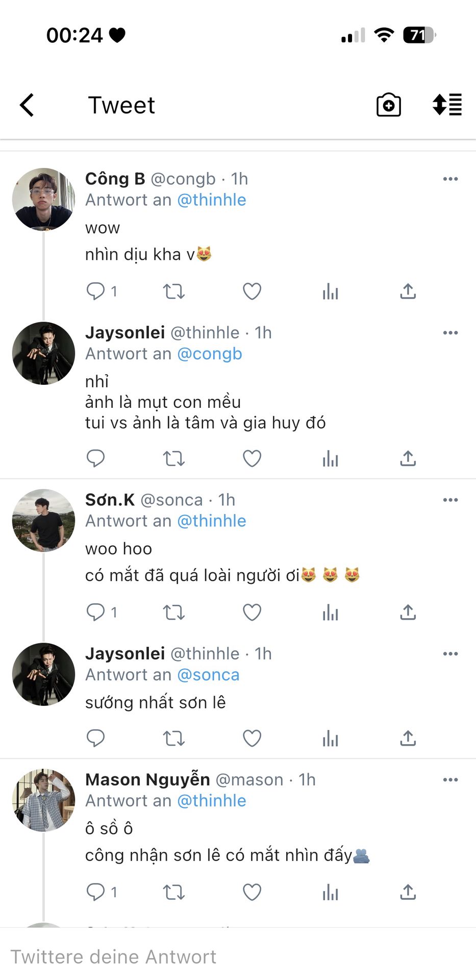The image size is (476, 980).
Task: View analytics on Jaysonlei's sướng nhất tweet
Action: tap(330, 738)
